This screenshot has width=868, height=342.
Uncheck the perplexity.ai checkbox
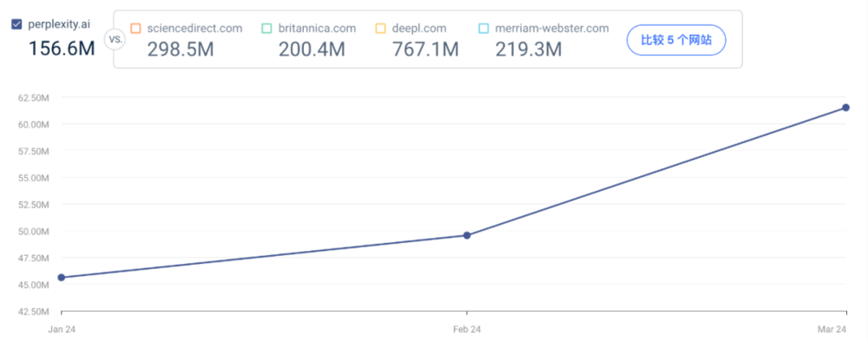click(16, 23)
